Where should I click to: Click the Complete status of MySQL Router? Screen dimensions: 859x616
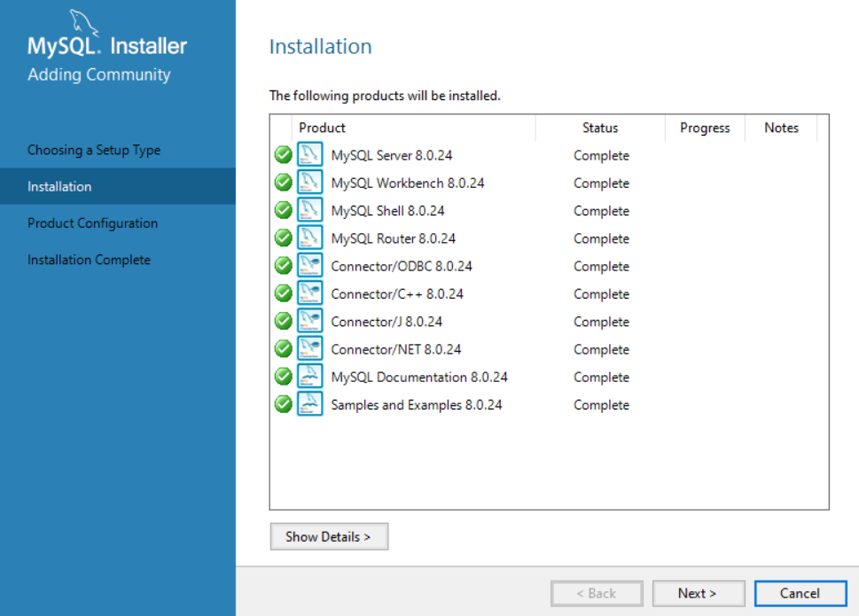pos(601,238)
